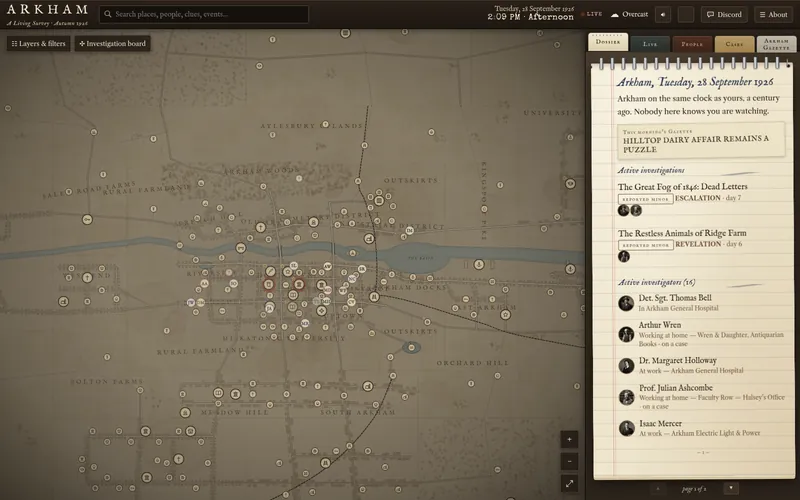Screen dimensions: 800x500
Task: Switch to the Live tab
Action: tap(650, 44)
